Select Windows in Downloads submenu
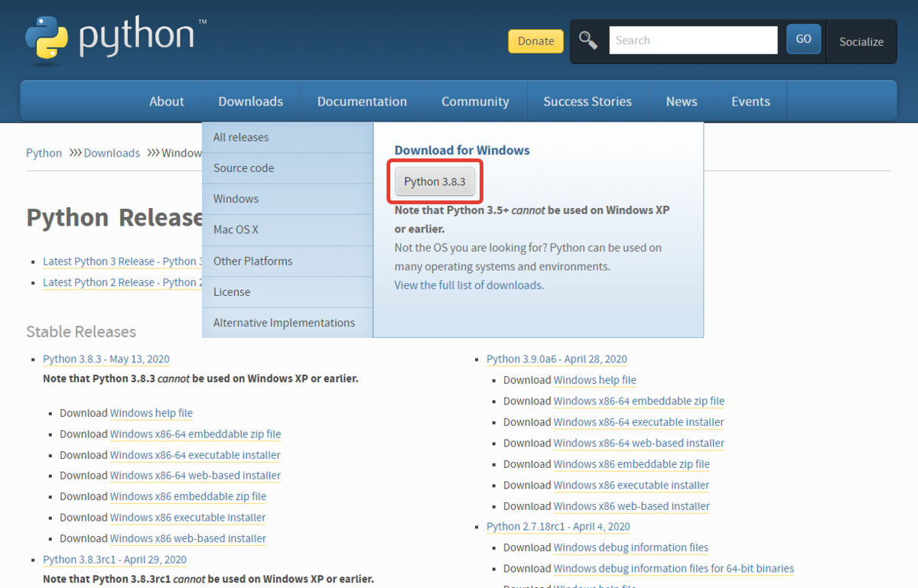This screenshot has height=588, width=918. pos(288,199)
